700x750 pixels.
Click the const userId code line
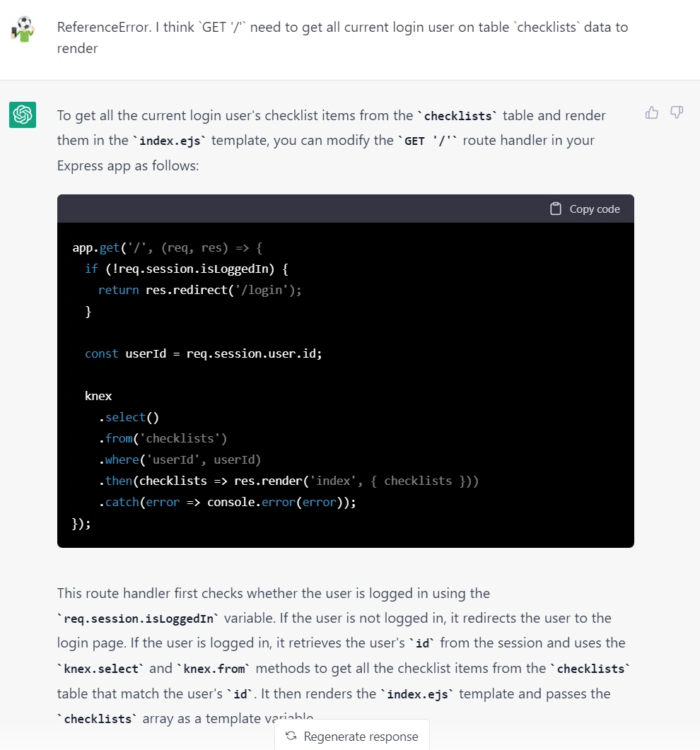coord(204,353)
